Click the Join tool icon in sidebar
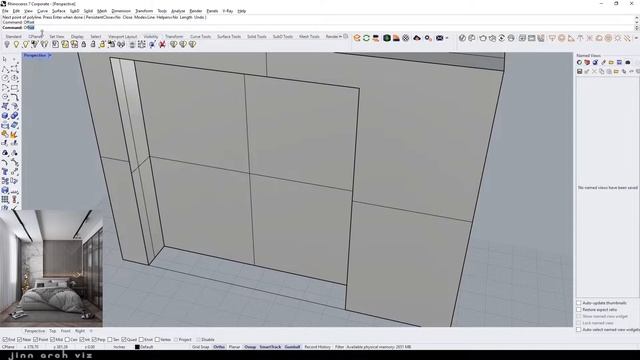Image resolution: width=640 pixels, height=360 pixels. 5,134
